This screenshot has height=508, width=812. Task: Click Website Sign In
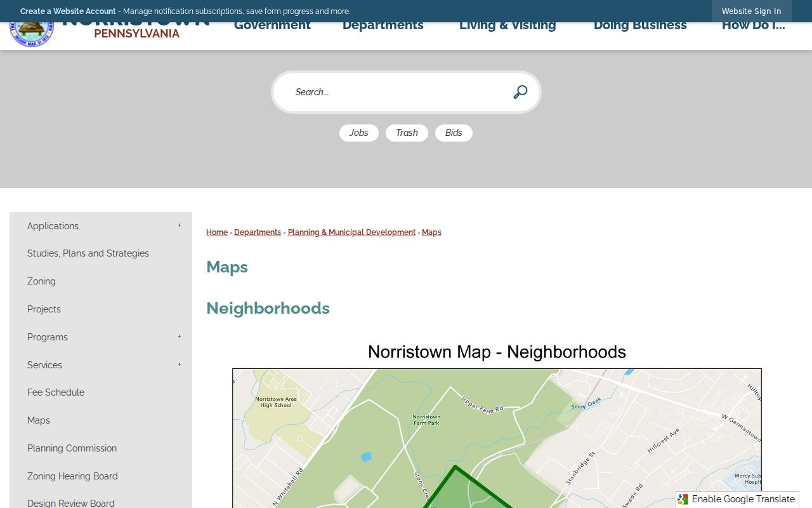752,11
